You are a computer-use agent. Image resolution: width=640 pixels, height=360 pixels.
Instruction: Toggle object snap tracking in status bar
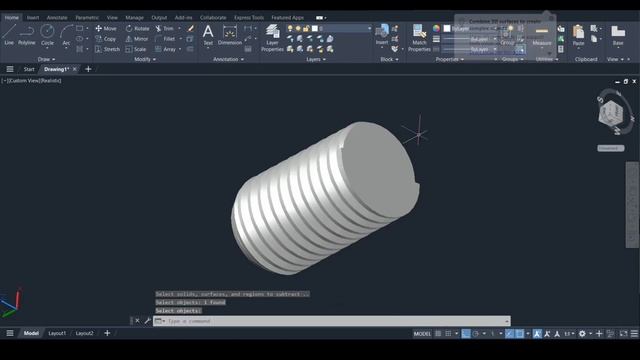coord(509,333)
